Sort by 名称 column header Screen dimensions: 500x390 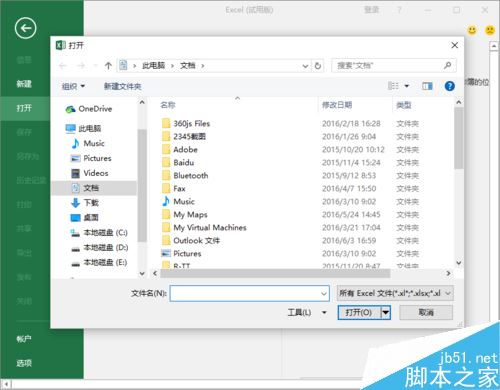(168, 105)
